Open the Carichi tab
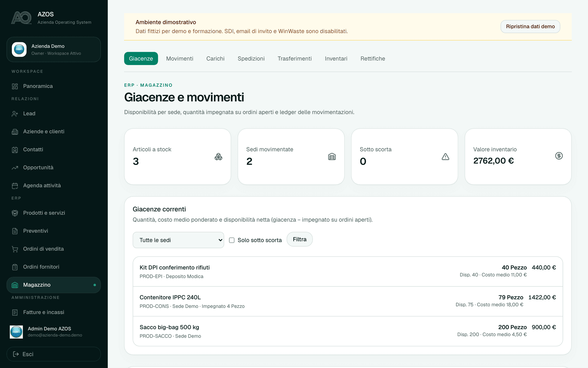 click(215, 59)
